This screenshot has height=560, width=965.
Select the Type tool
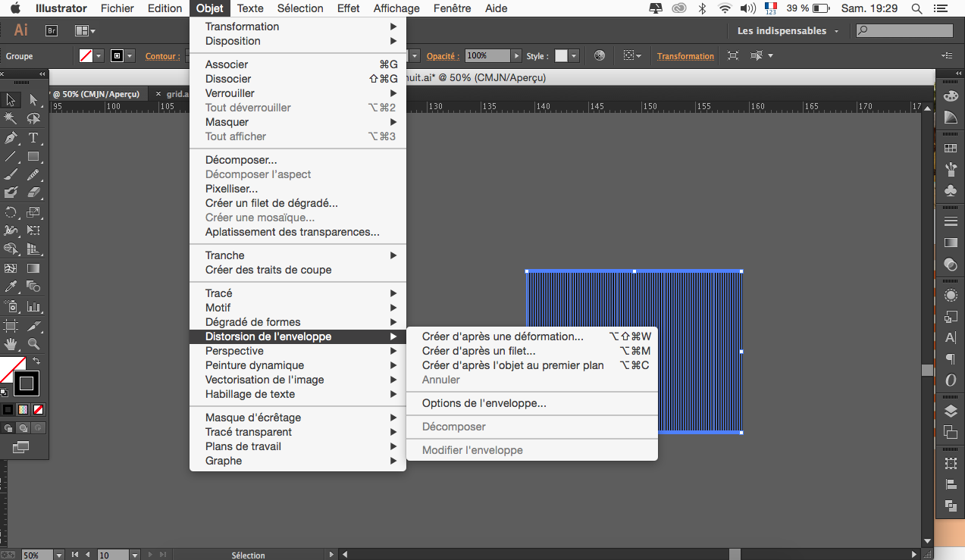click(x=33, y=138)
